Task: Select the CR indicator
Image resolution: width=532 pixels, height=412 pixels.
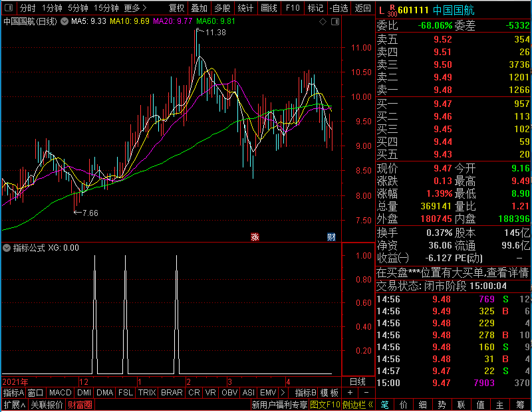Action: click(194, 393)
